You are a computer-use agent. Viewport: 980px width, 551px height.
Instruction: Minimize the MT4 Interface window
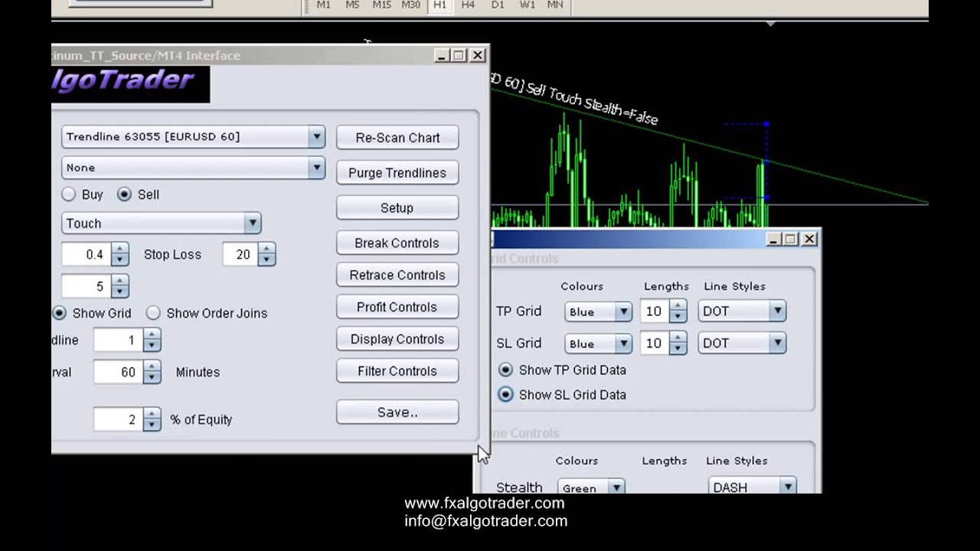click(x=442, y=55)
